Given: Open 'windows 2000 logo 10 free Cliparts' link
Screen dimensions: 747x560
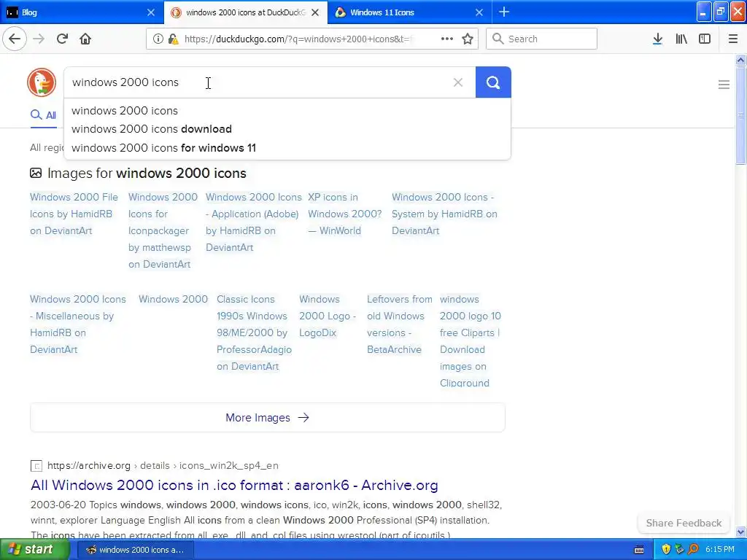Looking at the screenshot, I should [470, 341].
